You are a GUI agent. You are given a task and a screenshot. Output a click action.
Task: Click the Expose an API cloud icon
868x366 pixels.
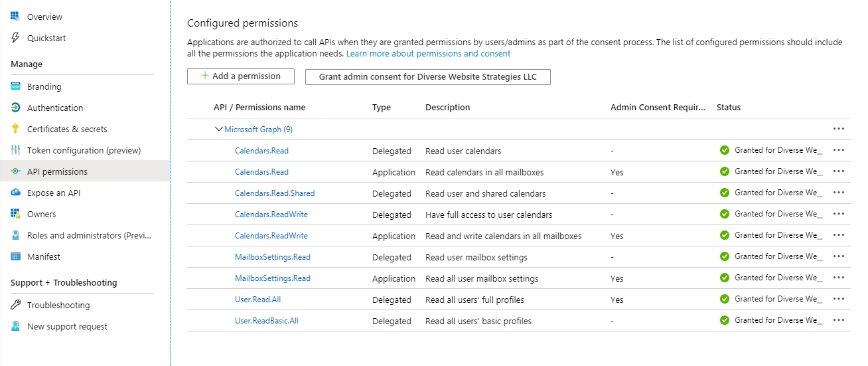[15, 193]
